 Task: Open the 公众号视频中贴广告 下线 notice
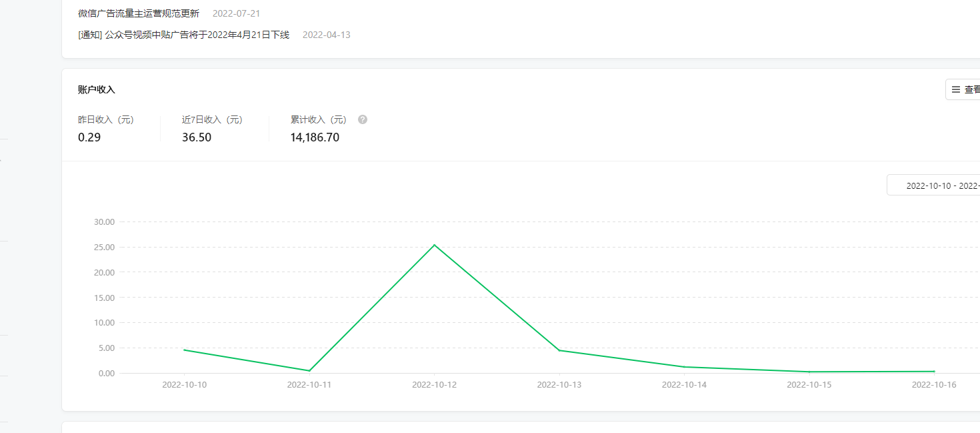tap(184, 35)
